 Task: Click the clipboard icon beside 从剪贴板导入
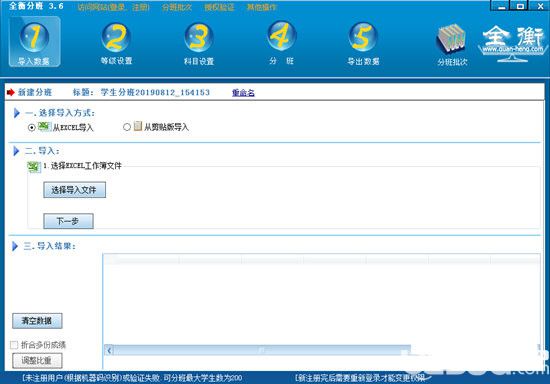[x=138, y=126]
